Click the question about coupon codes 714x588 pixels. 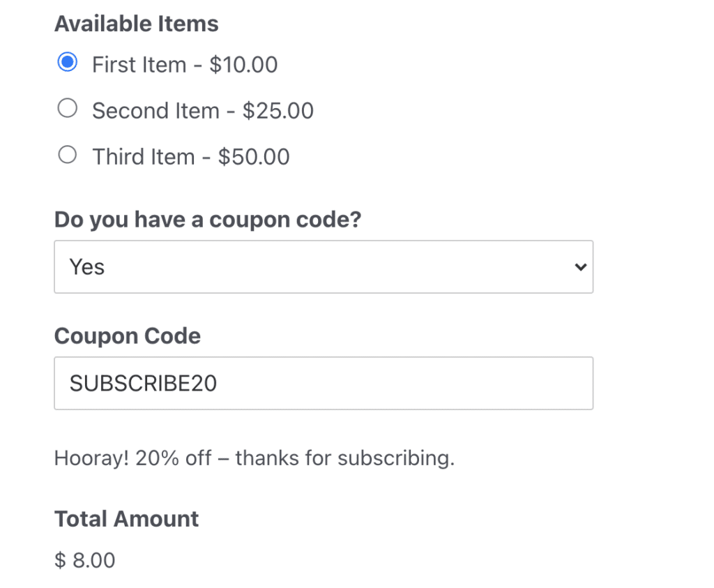208,219
